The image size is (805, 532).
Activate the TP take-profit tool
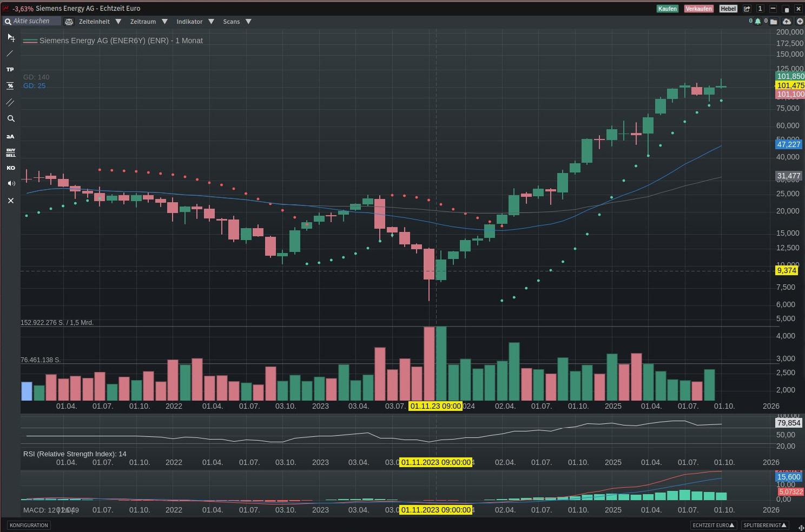point(10,70)
